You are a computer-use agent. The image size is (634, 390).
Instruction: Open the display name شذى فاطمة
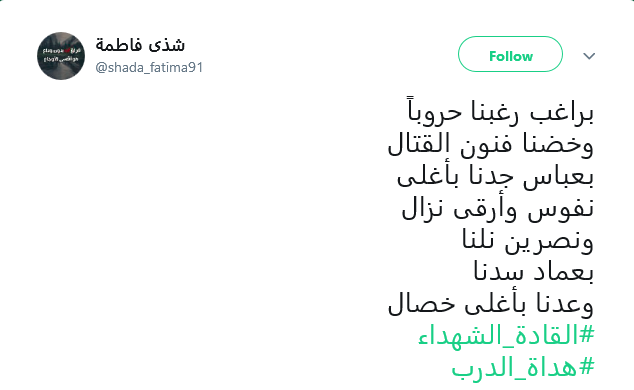(x=140, y=44)
